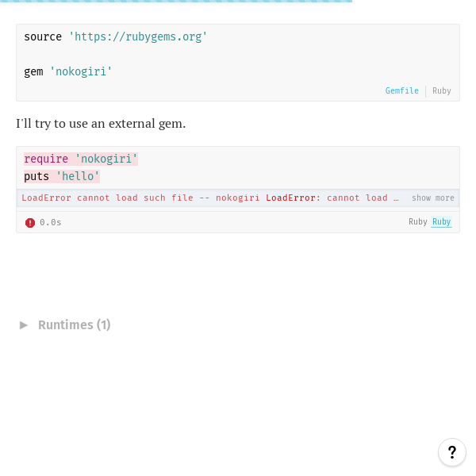Open the underlined Ruby runtime link

(442, 221)
